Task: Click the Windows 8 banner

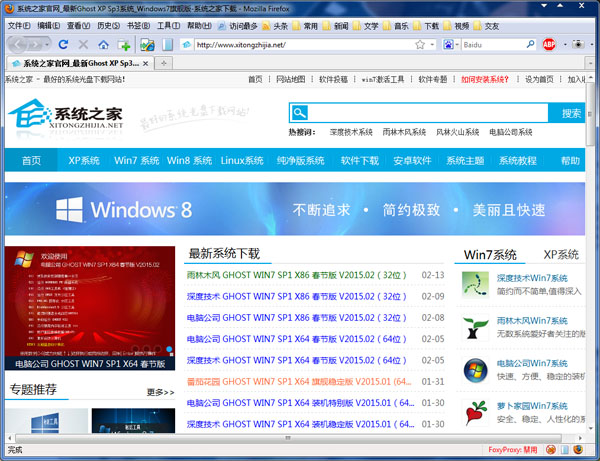Action: click(295, 209)
